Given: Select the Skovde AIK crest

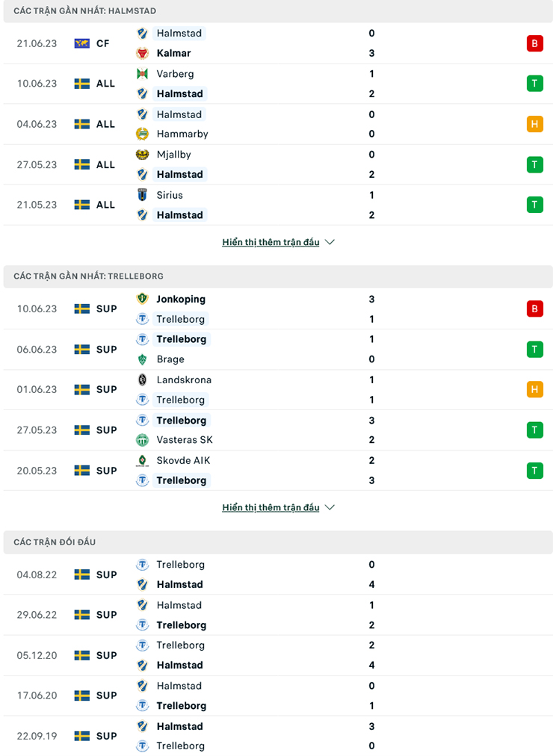Looking at the screenshot, I should [143, 460].
